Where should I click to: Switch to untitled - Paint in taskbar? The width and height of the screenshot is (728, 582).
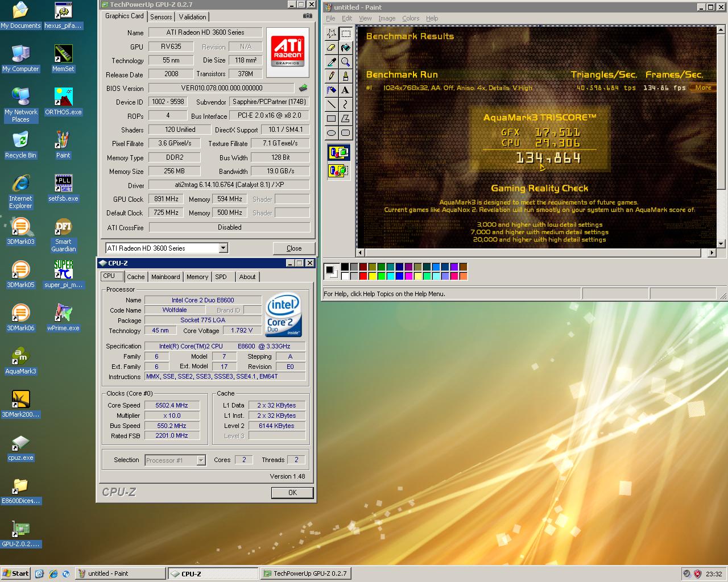click(121, 573)
